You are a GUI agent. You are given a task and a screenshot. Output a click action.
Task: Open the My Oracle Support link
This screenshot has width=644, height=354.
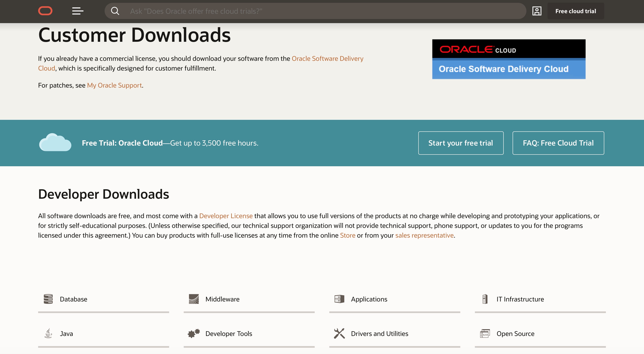coord(115,85)
